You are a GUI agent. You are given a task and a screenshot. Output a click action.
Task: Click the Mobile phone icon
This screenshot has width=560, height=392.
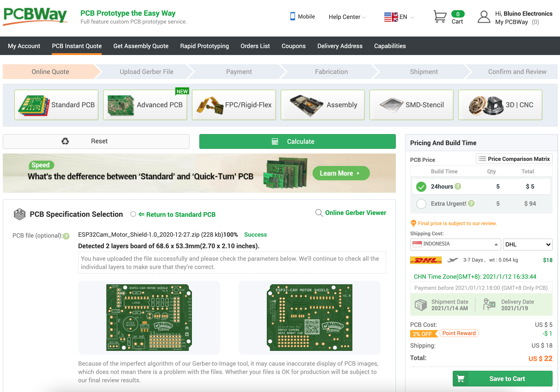point(292,16)
